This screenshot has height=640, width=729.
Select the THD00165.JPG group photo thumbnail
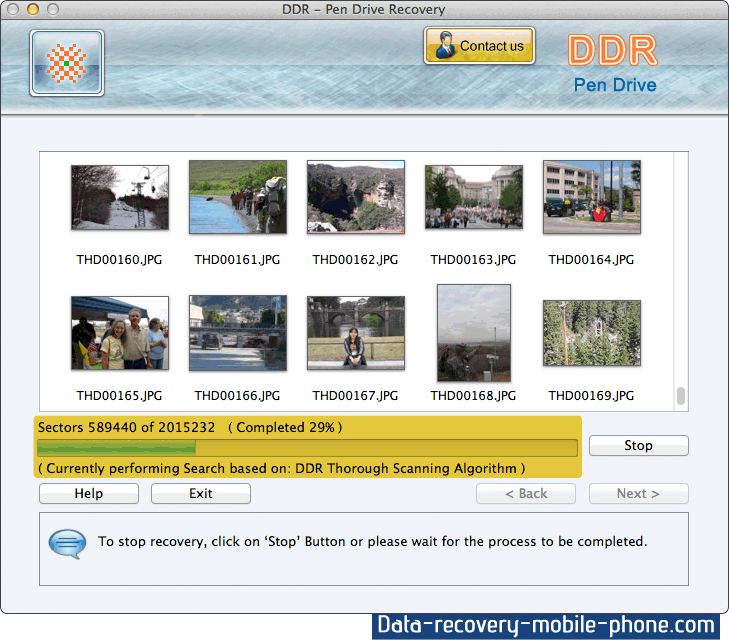tap(120, 333)
